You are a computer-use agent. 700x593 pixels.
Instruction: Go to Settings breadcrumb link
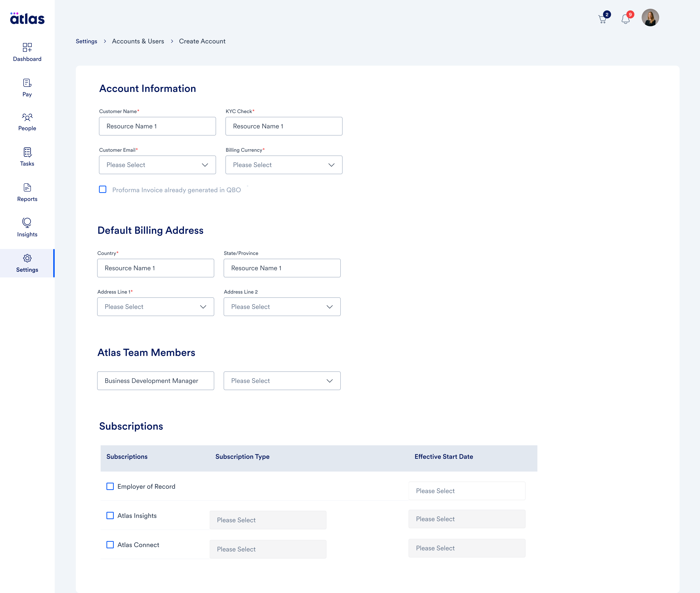tap(86, 41)
